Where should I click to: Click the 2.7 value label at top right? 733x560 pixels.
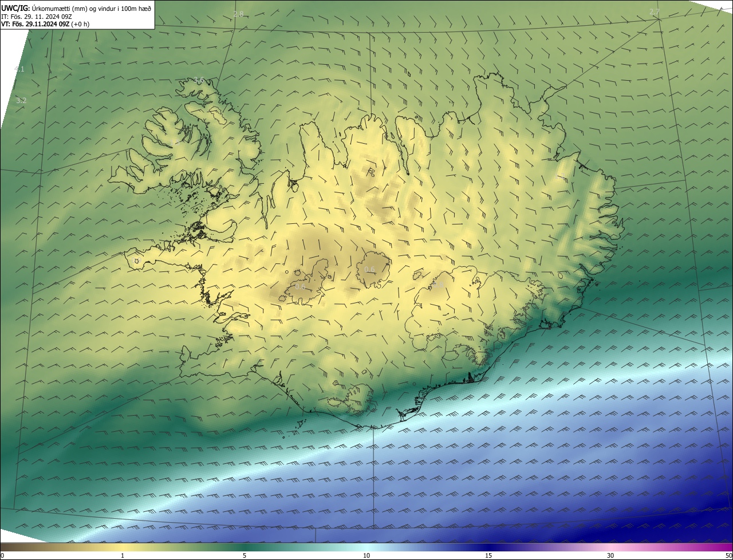tap(655, 11)
